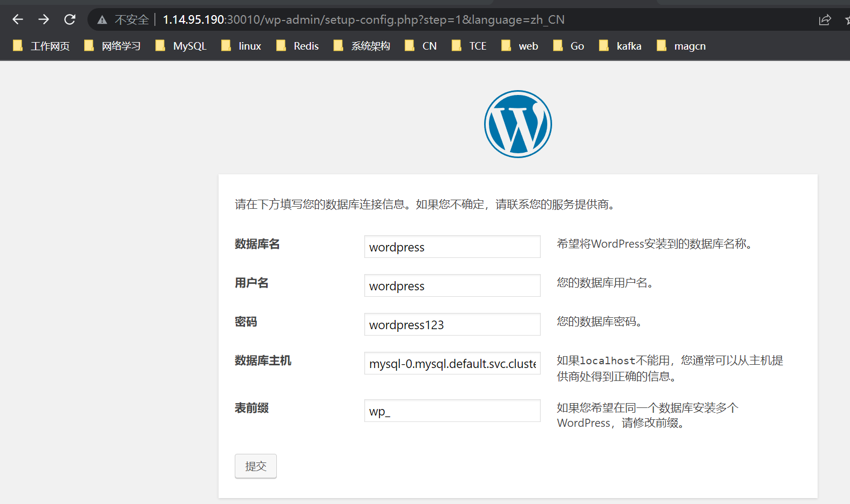The image size is (850, 504).
Task: Click the 希望将WordPress安装到的数据库名称 description
Action: [x=654, y=244]
